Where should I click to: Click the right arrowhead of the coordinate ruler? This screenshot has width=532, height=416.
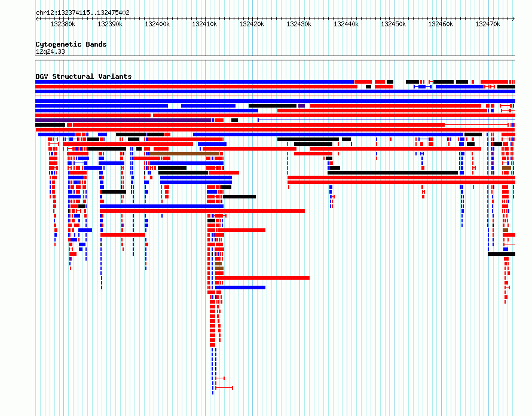tap(513, 19)
